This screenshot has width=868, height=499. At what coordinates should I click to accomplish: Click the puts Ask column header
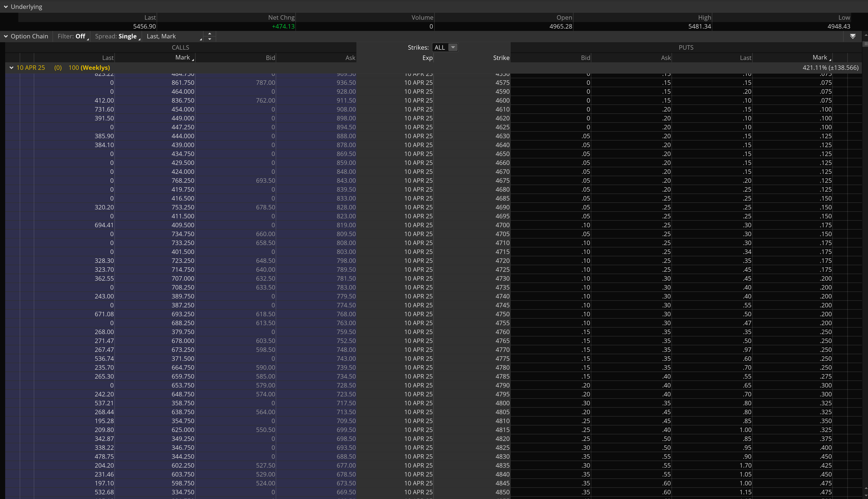pyautogui.click(x=666, y=58)
